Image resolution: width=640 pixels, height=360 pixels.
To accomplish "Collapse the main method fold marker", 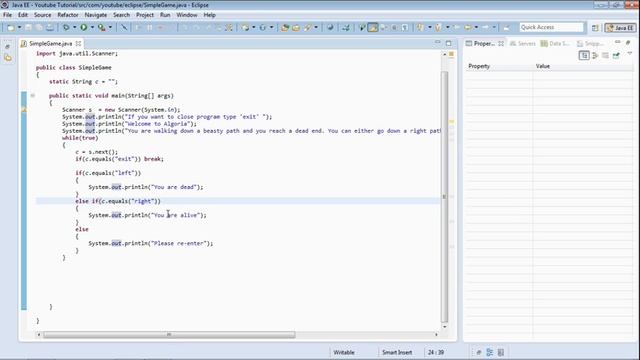I will point(33,96).
